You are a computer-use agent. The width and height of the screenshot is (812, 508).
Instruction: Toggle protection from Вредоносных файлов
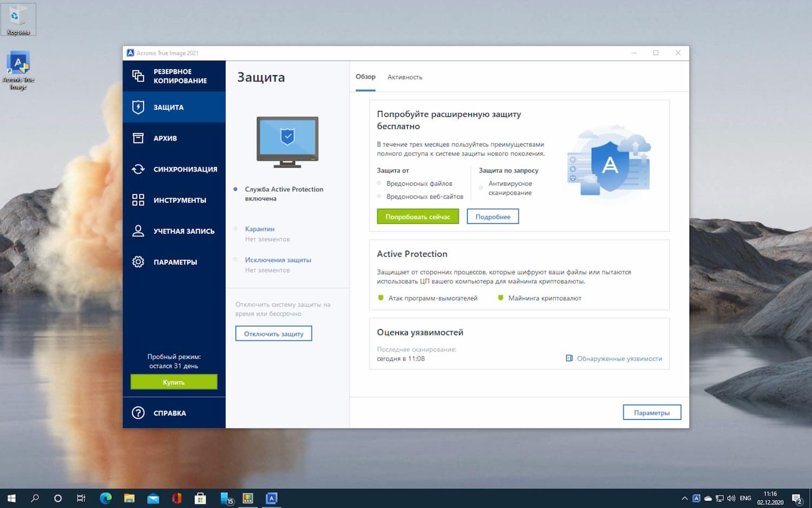(x=379, y=184)
